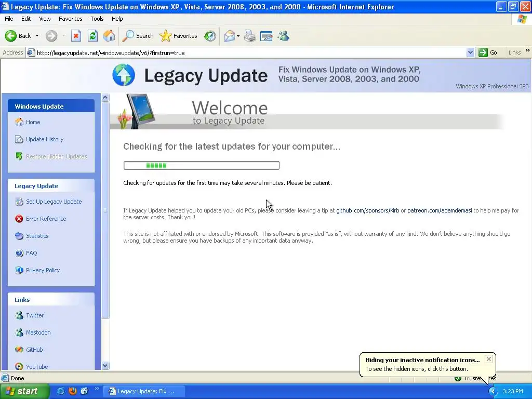Click the Mail envelope icon
The image size is (532, 399).
pos(229,36)
